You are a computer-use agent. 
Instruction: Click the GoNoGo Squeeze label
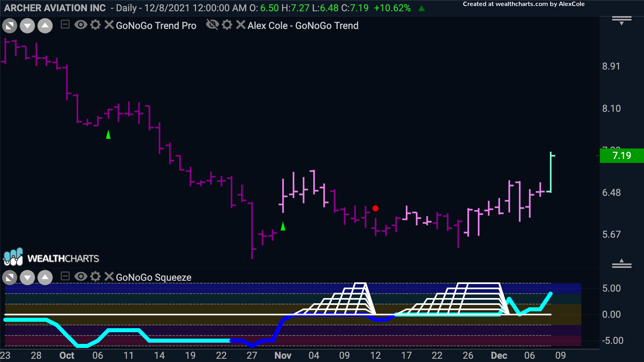pos(154,278)
